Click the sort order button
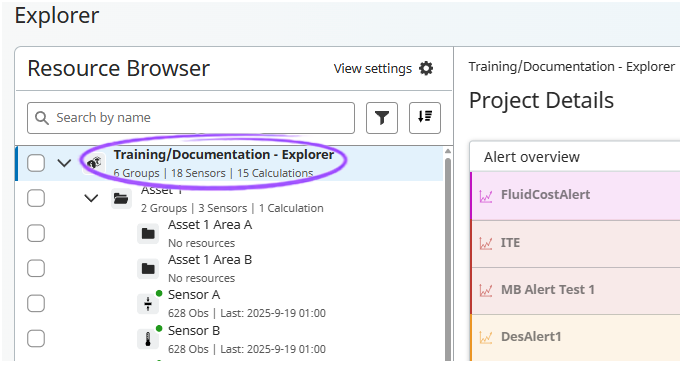Viewport: 685px width, 367px height. click(x=425, y=118)
